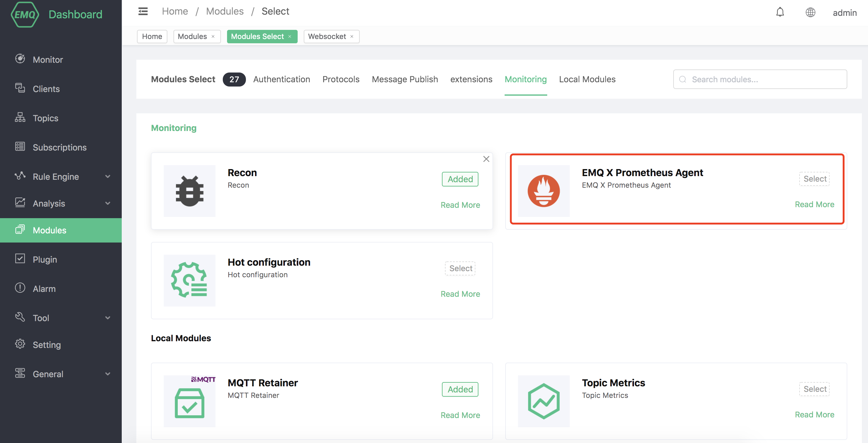Viewport: 868px width, 443px height.
Task: Open the language globe icon
Action: coord(810,12)
